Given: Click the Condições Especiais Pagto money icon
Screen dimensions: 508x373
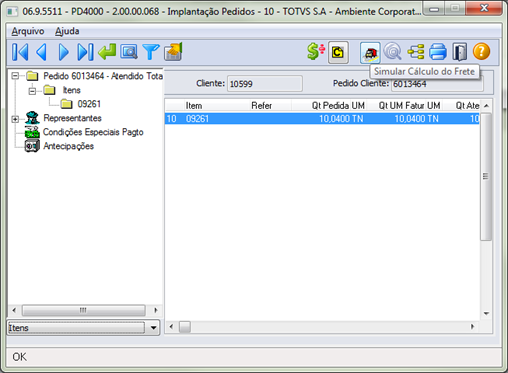Looking at the screenshot, I should click(32, 132).
